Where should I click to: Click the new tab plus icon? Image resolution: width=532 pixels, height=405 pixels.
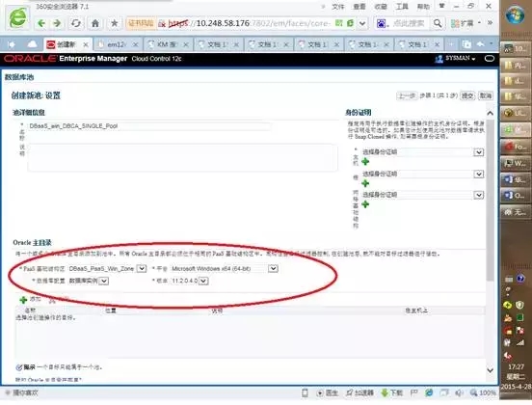(x=451, y=44)
